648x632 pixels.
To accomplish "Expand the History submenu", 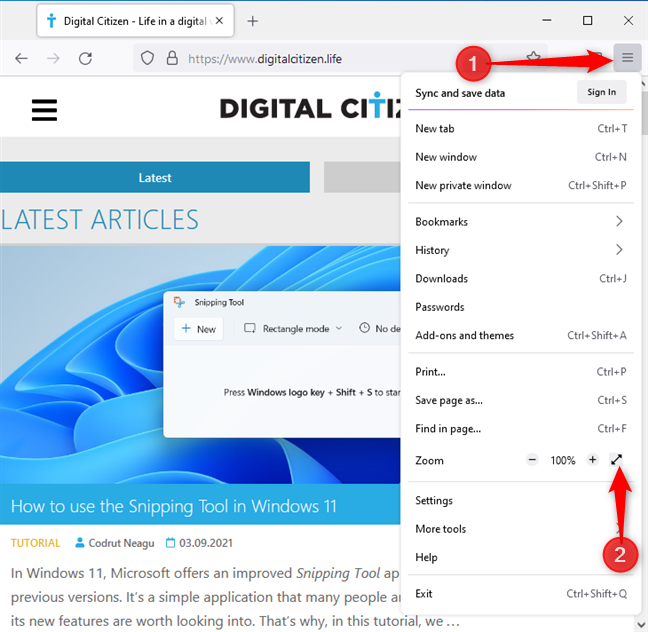I will click(521, 250).
